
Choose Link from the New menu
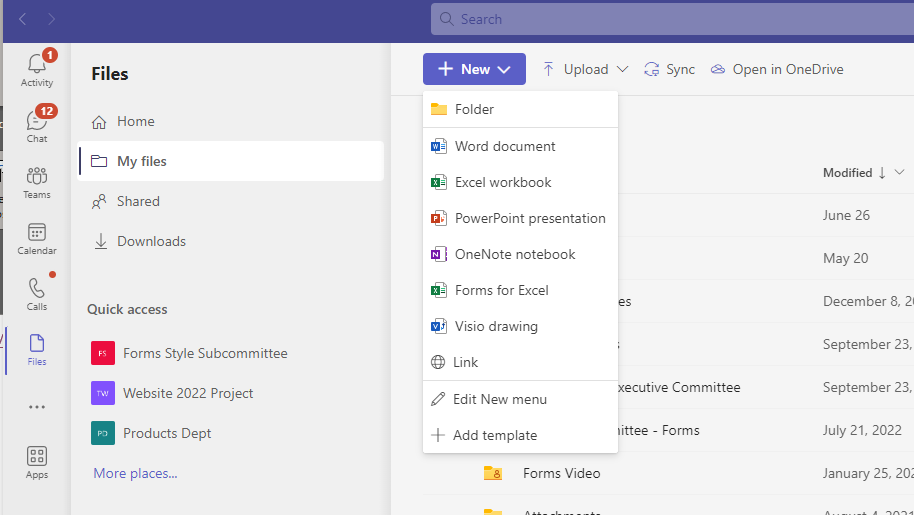tap(520, 362)
